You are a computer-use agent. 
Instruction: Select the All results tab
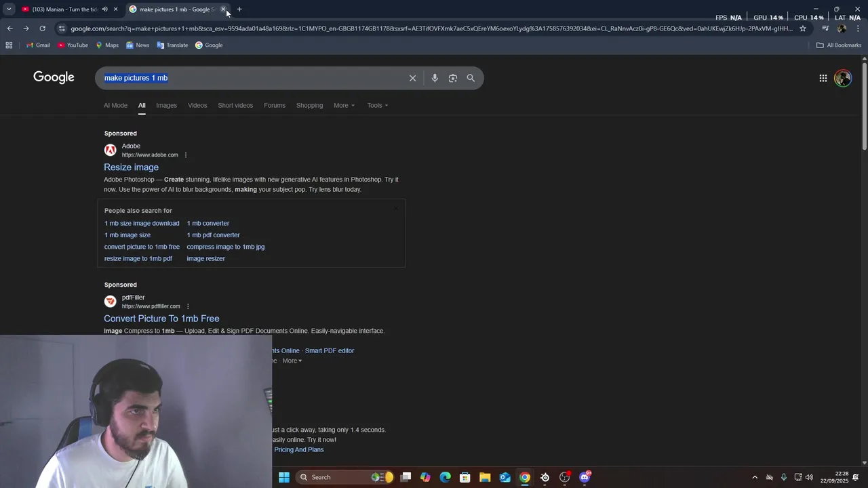[x=142, y=105]
